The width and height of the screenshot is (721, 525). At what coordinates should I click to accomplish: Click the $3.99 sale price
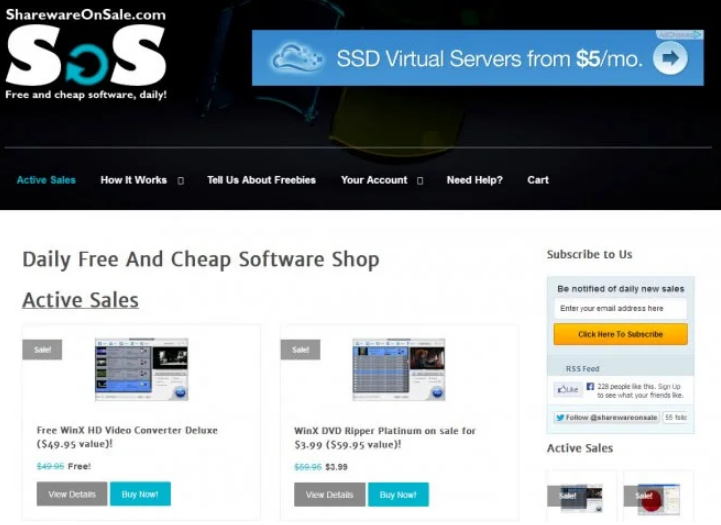[336, 467]
